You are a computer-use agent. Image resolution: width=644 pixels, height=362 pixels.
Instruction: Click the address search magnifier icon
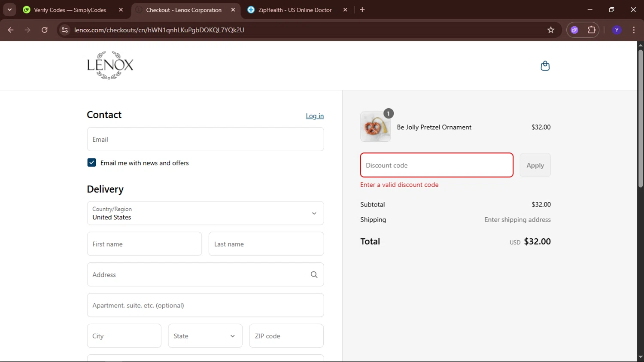(x=314, y=275)
